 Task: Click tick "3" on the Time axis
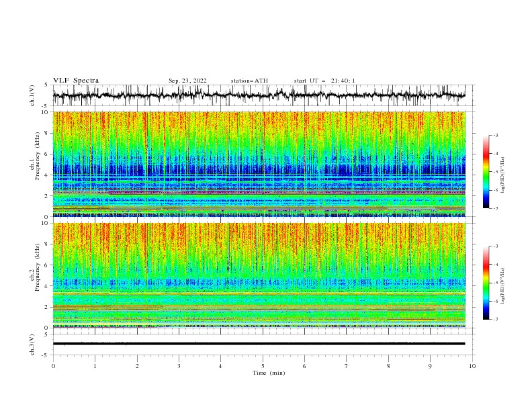[x=179, y=366]
